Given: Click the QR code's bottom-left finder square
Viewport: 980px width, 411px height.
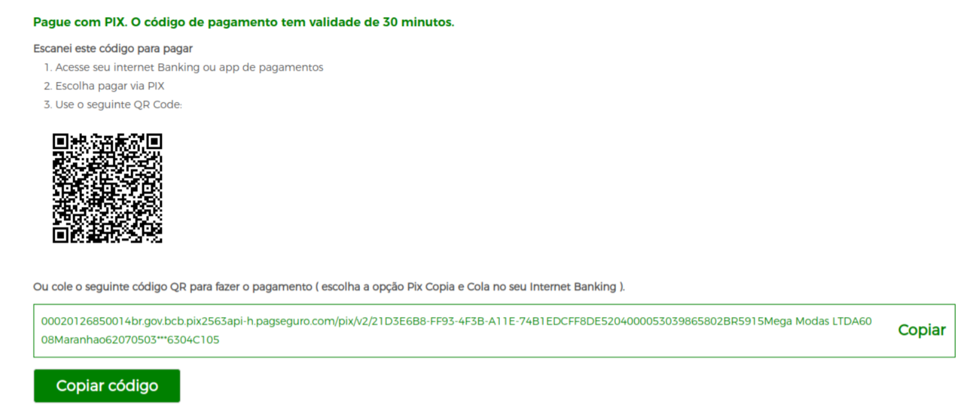Looking at the screenshot, I should point(60,235).
